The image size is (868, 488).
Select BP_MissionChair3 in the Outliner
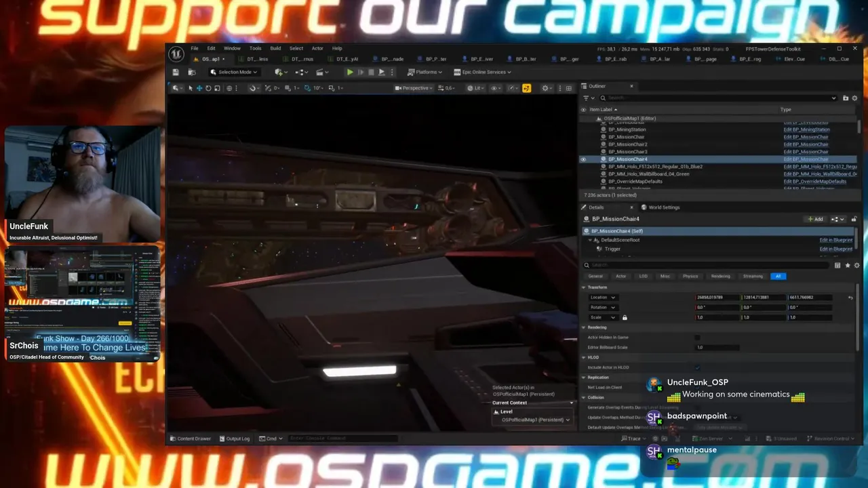pos(627,152)
